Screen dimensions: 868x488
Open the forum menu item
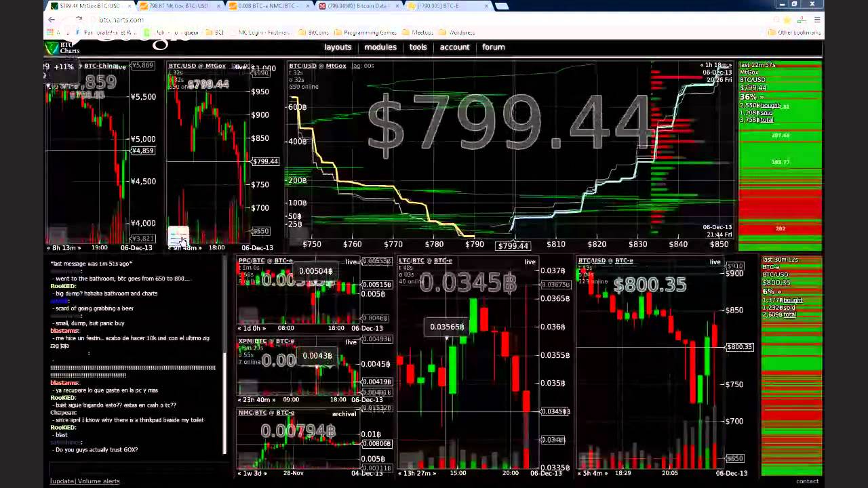493,47
